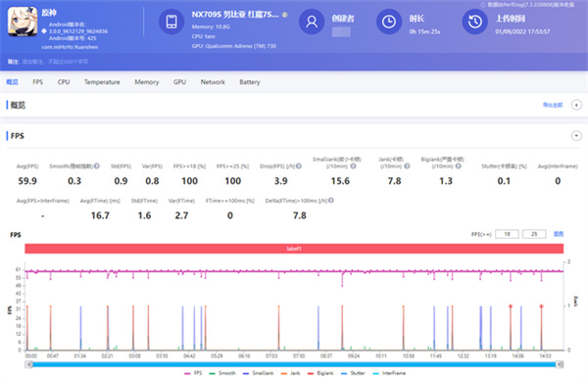Screen dimensions: 588x378
Task: Click the remarks input field
Action: [x=55, y=62]
